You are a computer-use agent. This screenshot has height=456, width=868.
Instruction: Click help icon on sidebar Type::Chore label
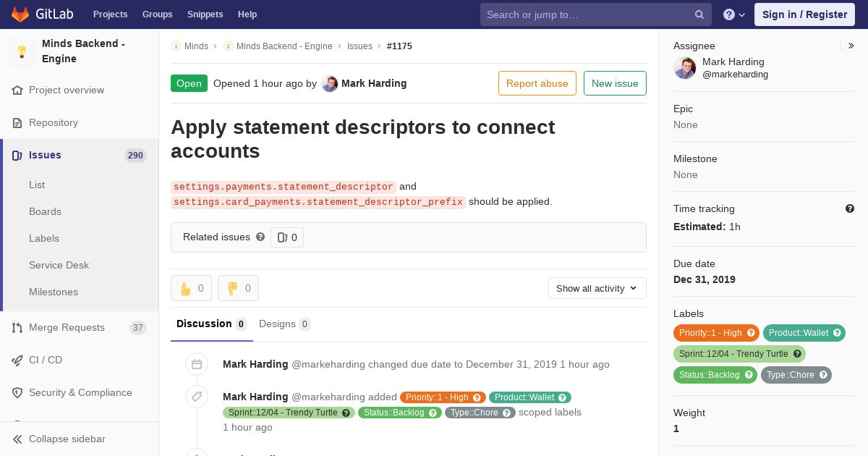click(x=823, y=375)
